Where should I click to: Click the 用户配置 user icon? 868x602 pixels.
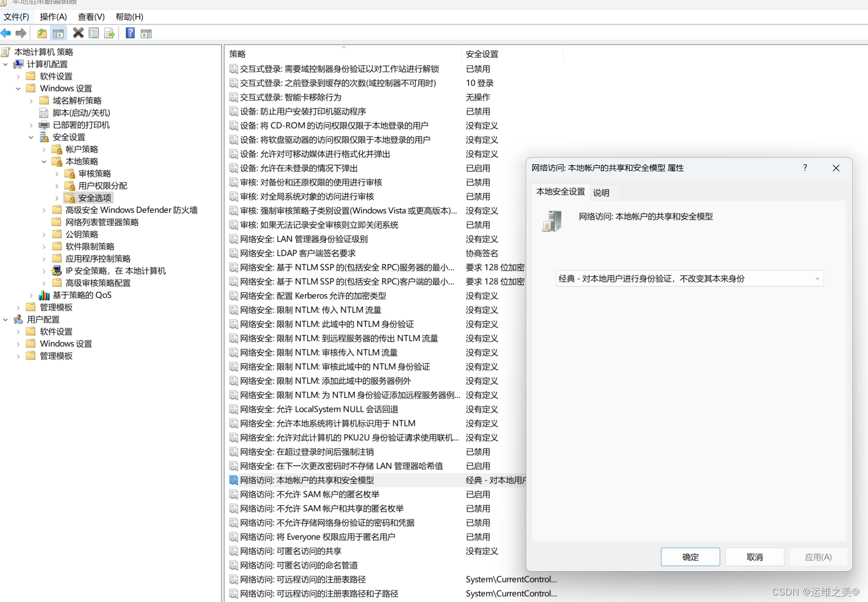point(18,319)
